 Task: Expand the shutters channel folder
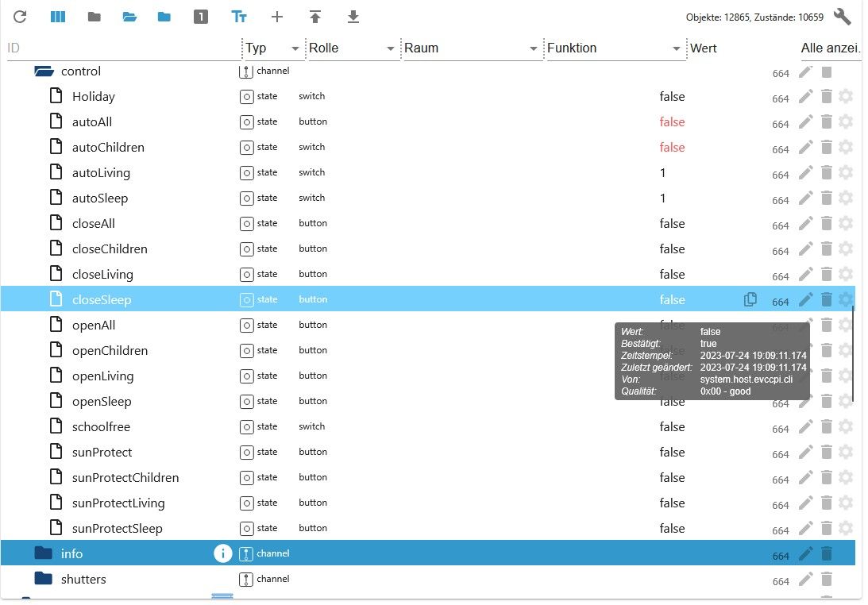click(43, 579)
